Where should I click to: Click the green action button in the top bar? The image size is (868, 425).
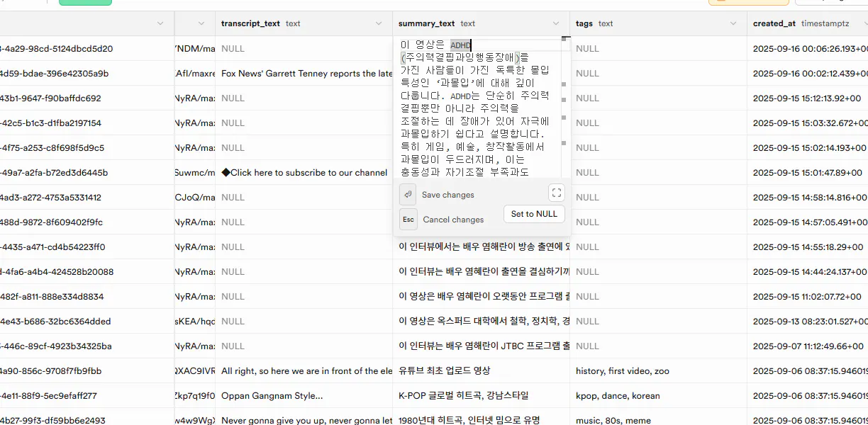click(x=84, y=2)
